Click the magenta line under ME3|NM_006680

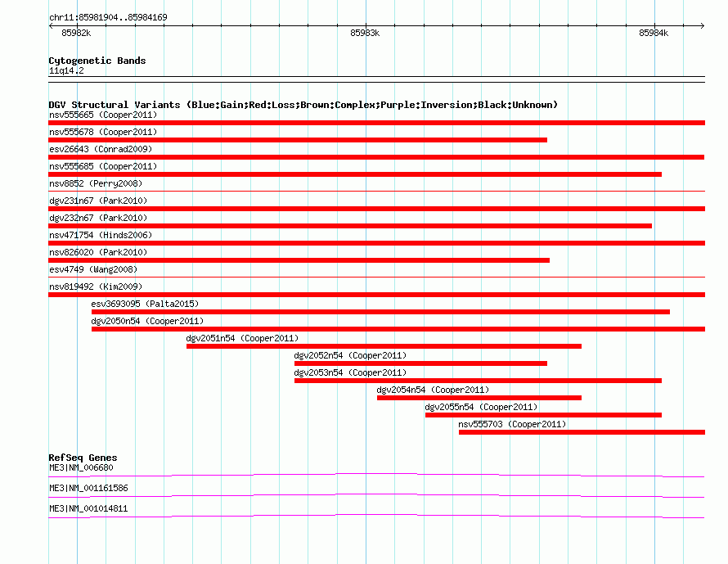coord(376,475)
